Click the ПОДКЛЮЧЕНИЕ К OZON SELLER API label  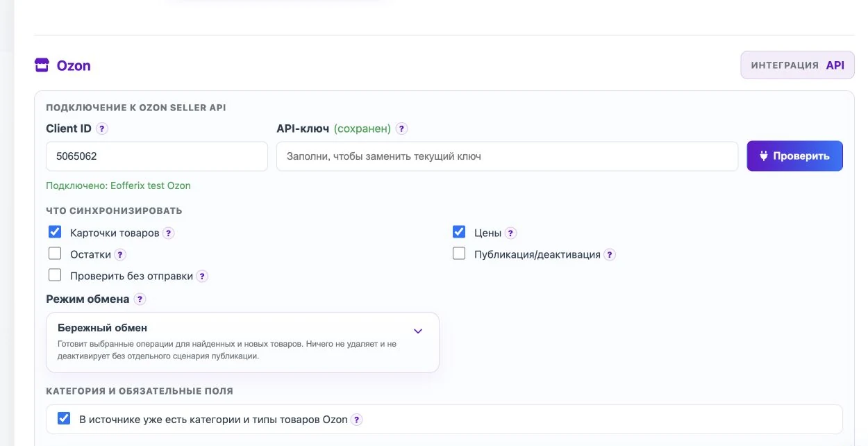[136, 108]
